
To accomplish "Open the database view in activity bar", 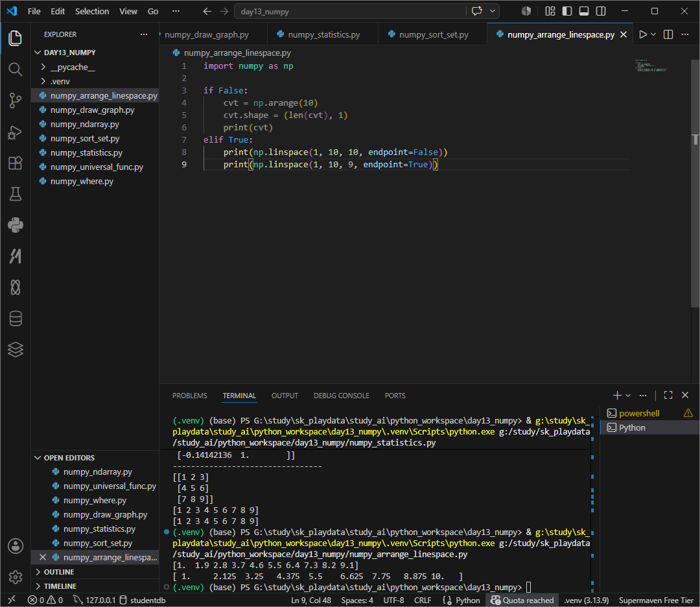I will coord(15,318).
